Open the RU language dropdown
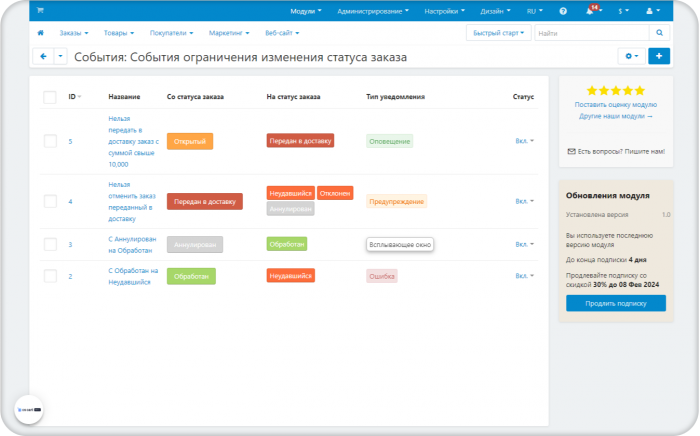 pos(534,11)
